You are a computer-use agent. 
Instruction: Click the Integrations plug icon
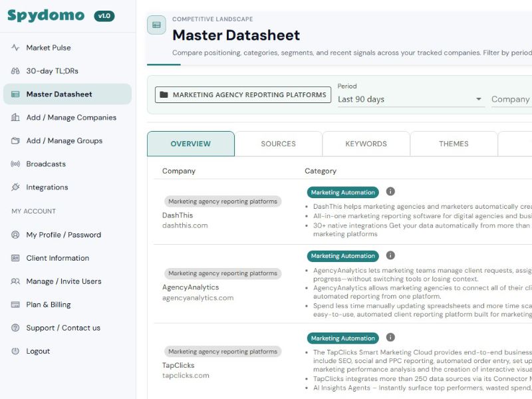point(15,187)
